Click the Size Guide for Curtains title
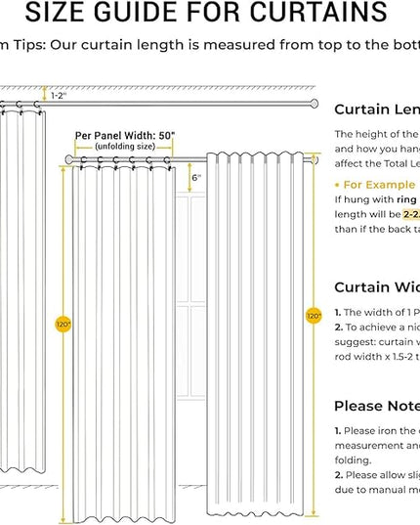The height and width of the screenshot is (525, 420). click(x=206, y=12)
